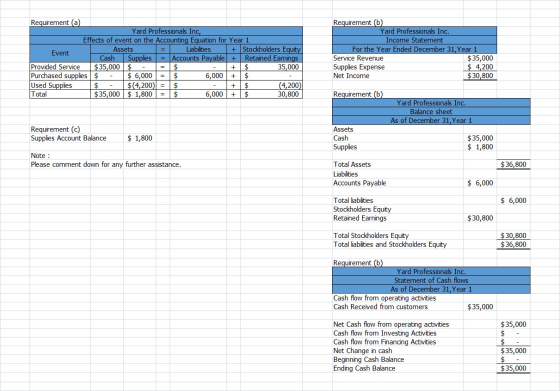Select balance sheet Supplies $1,800 amount
Viewport: 560px width, 391px height.
pos(480,147)
